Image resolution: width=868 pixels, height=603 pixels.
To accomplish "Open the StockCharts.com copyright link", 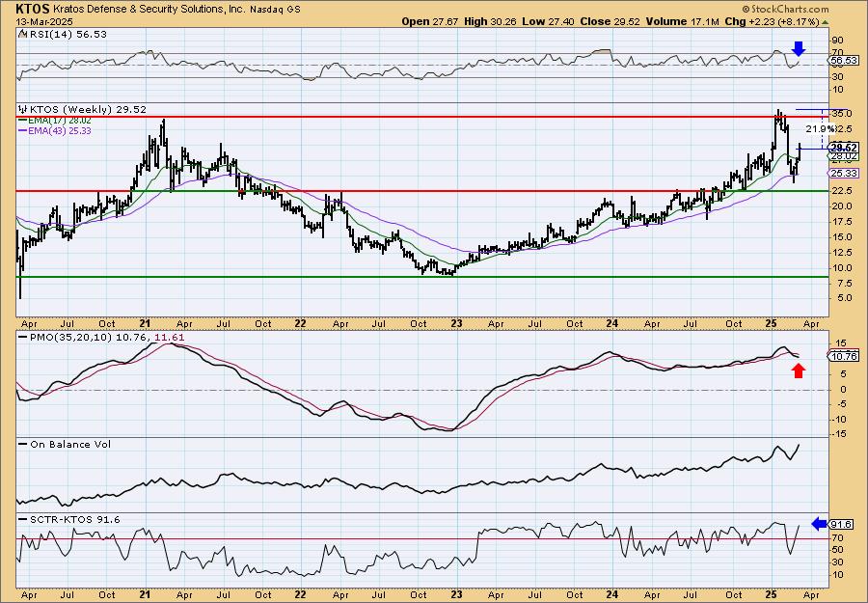I will point(785,9).
